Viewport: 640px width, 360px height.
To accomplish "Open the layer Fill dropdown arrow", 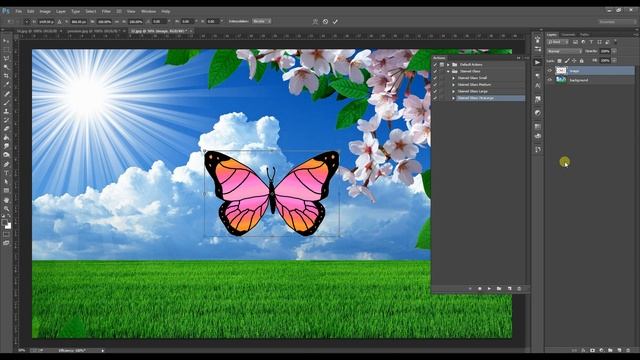I will point(614,60).
